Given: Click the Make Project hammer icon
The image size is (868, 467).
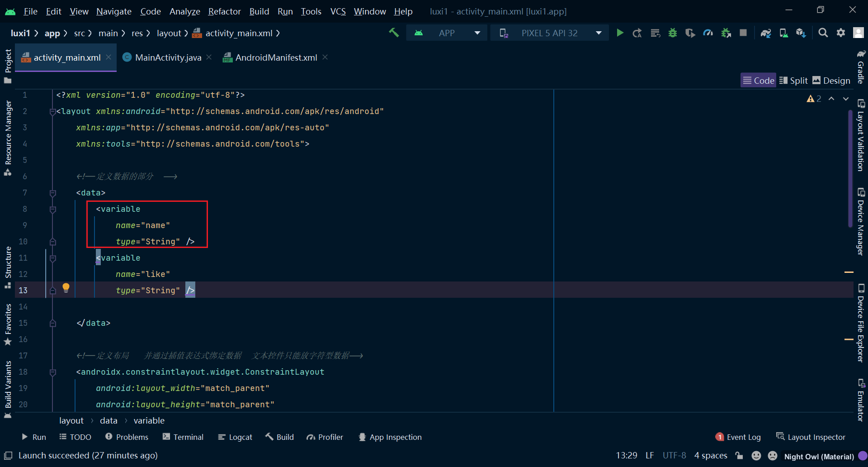Looking at the screenshot, I should [x=394, y=33].
